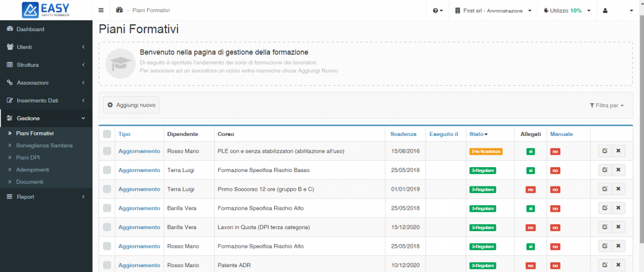Edit the Primo Soccorso 12 ore row
The image size is (644, 272).
(605, 189)
